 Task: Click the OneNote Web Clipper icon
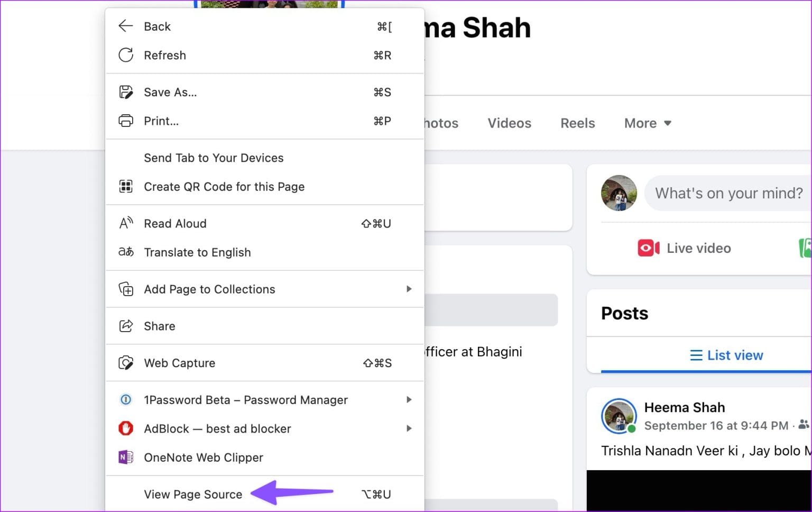pos(126,457)
